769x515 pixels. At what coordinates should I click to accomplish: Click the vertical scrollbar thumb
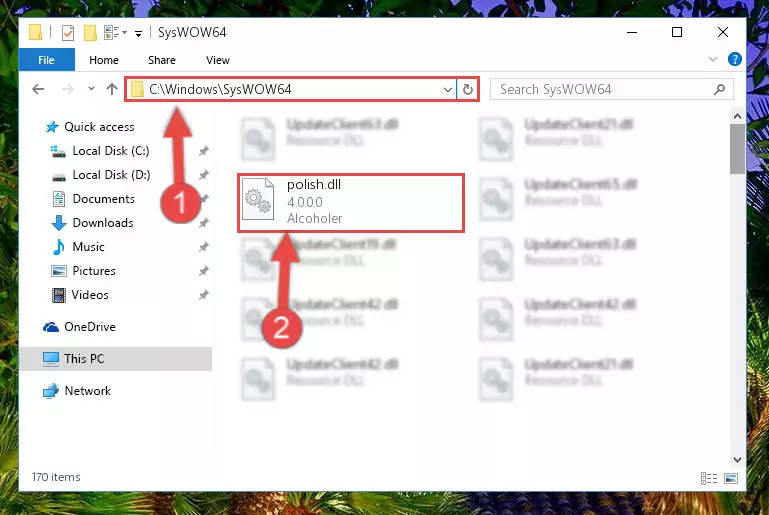pos(737,149)
